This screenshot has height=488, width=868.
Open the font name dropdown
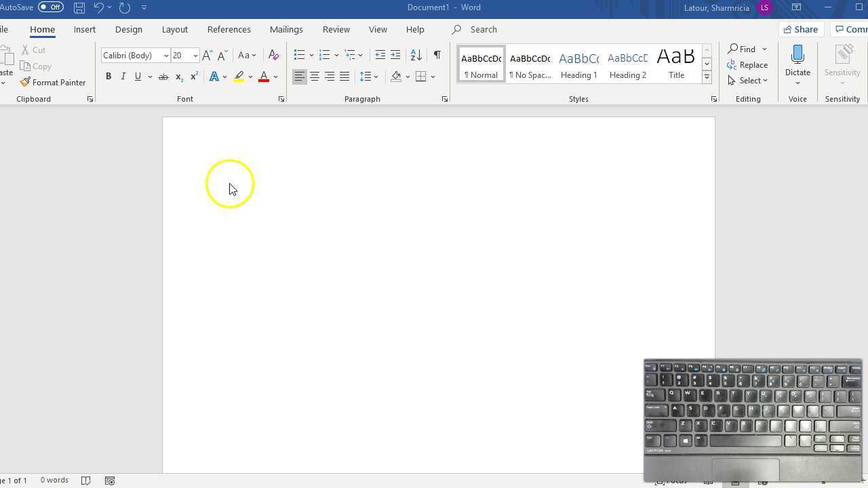pos(166,56)
